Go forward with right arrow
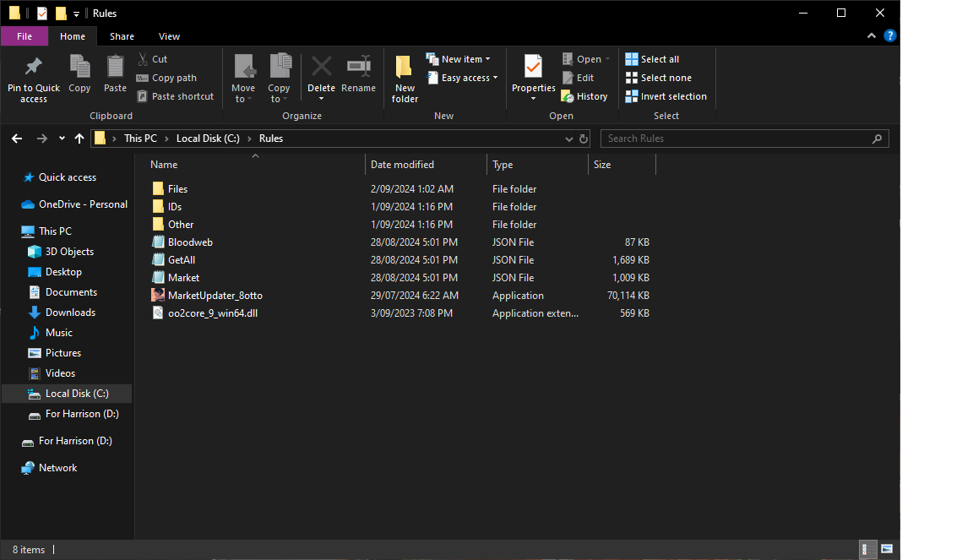Viewport: 973px width, 560px height. (x=41, y=139)
